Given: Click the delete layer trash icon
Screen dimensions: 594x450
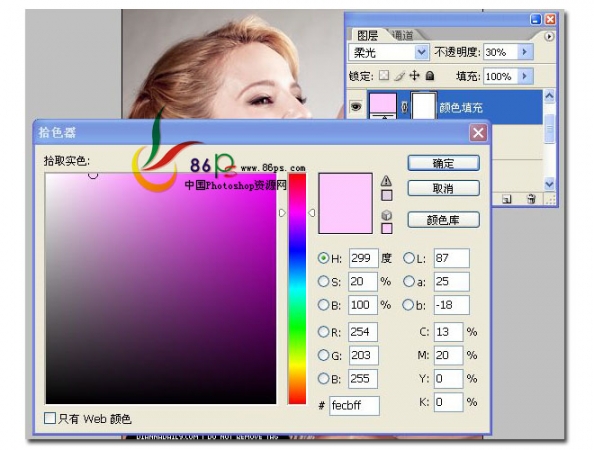Looking at the screenshot, I should pyautogui.click(x=531, y=199).
